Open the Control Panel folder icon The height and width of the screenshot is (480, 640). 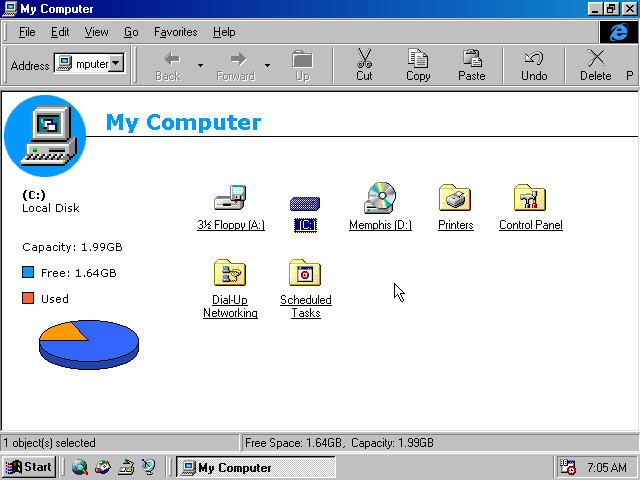[530, 198]
